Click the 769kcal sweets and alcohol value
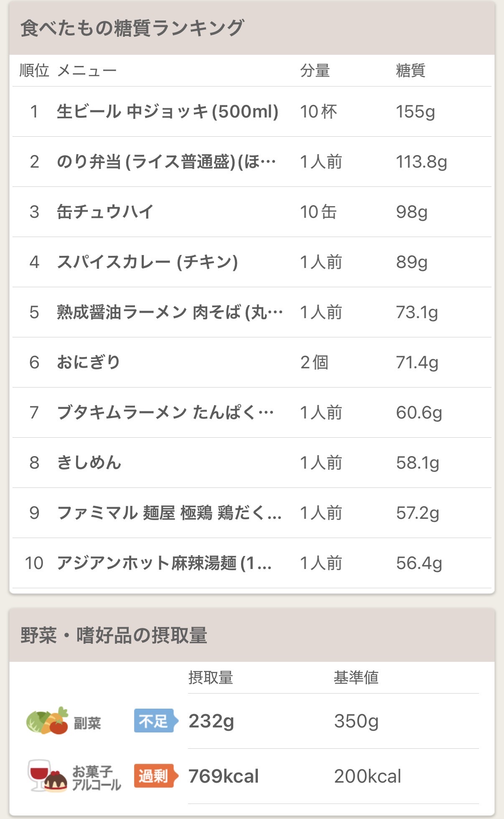The width and height of the screenshot is (504, 819). point(224,776)
